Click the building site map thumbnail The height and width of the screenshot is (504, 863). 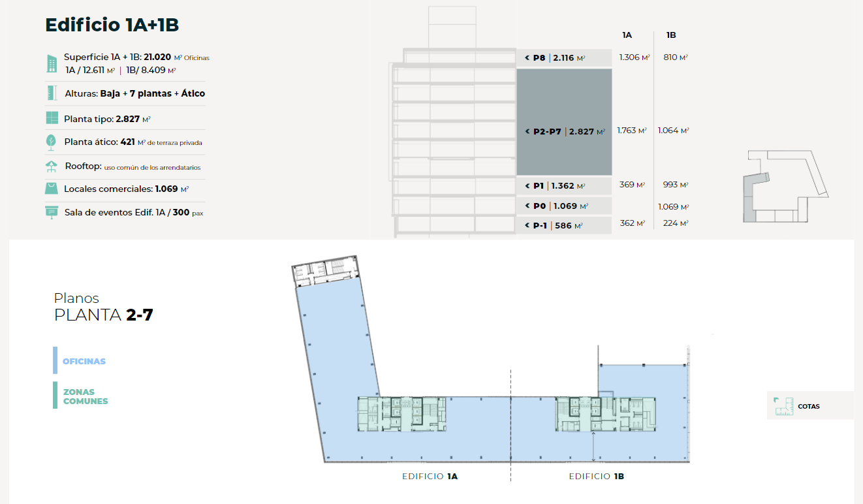point(787,187)
